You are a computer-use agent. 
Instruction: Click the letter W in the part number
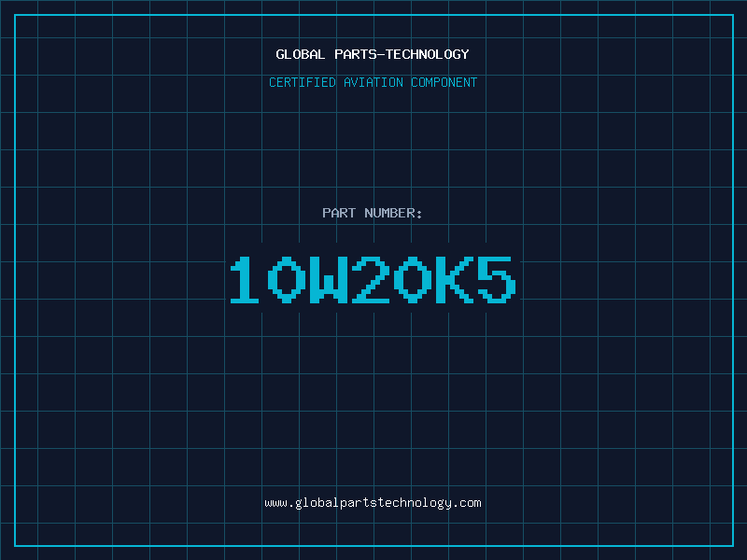(x=329, y=279)
